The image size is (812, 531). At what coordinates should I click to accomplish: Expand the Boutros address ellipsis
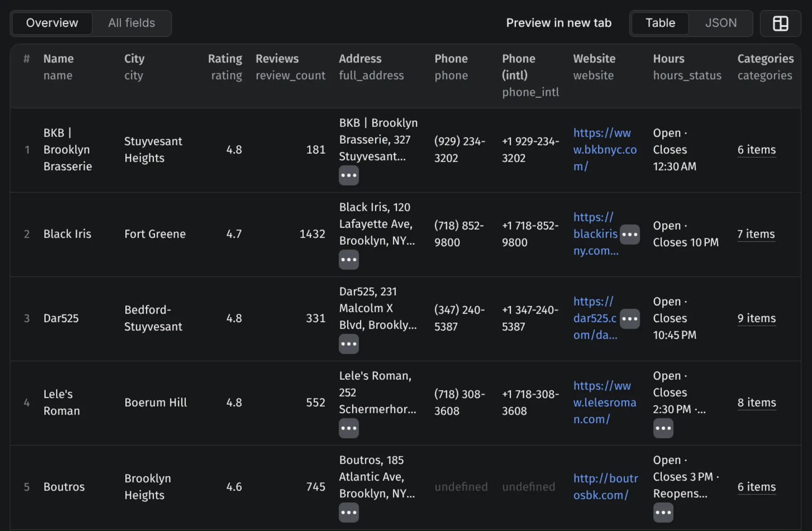349,513
